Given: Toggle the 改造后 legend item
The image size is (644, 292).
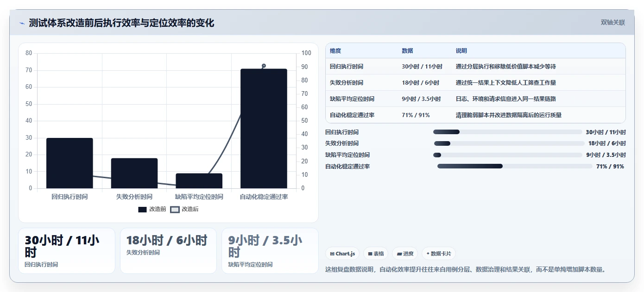Looking at the screenshot, I should click(184, 209).
